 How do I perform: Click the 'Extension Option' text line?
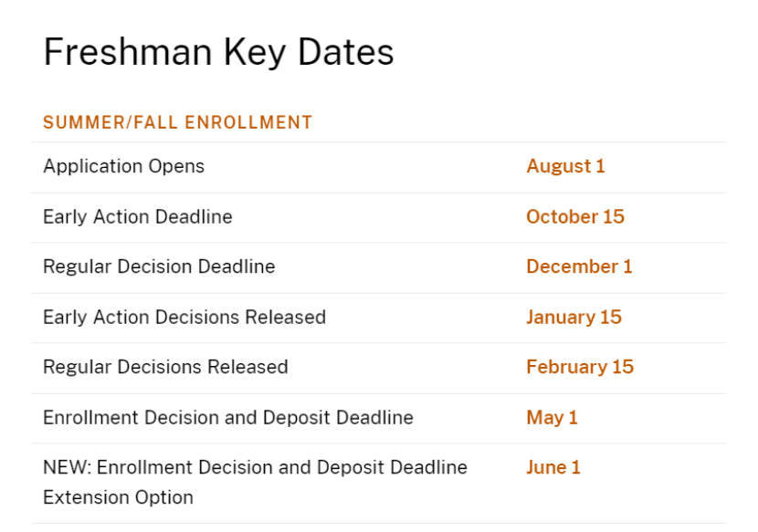click(118, 497)
